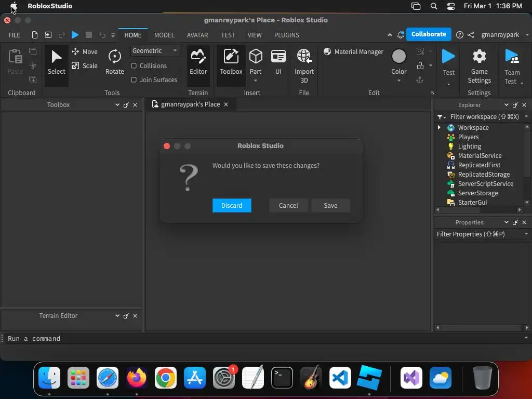This screenshot has height=399, width=532.
Task: Expand the Workspace tree node
Action: [439, 128]
